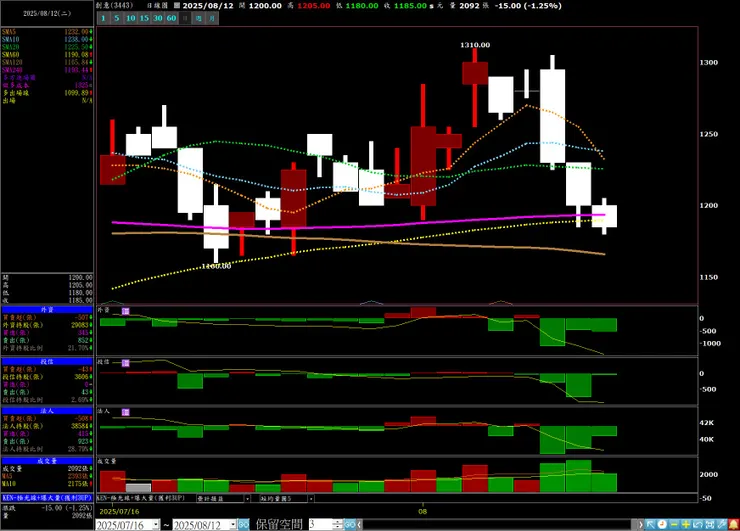The width and height of the screenshot is (740, 531).
Task: Click the yellow plus zoom-in icon
Action: pos(686,524)
